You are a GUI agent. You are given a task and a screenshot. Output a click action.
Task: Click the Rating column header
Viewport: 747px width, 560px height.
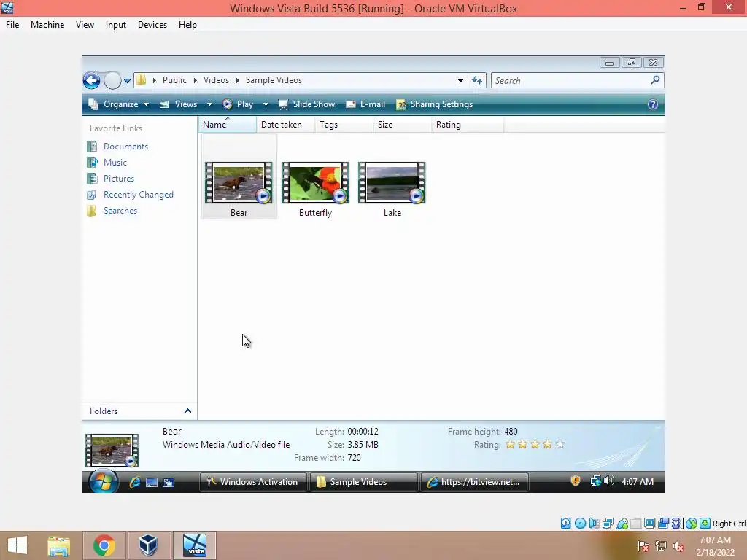point(468,124)
